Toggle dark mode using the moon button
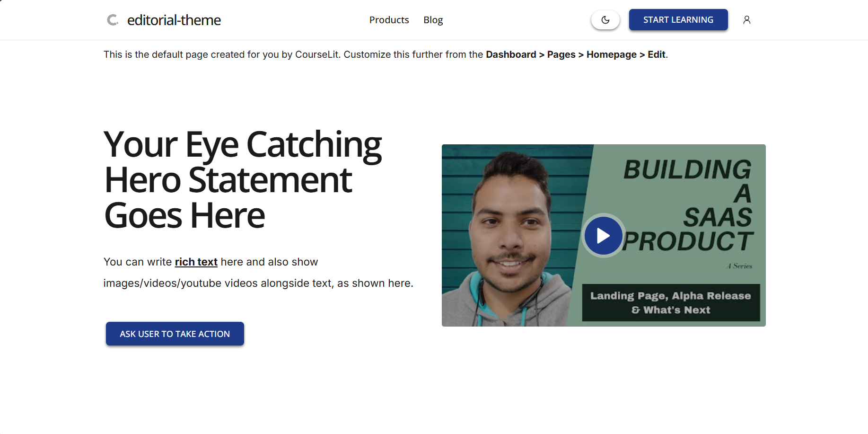 [x=605, y=19]
